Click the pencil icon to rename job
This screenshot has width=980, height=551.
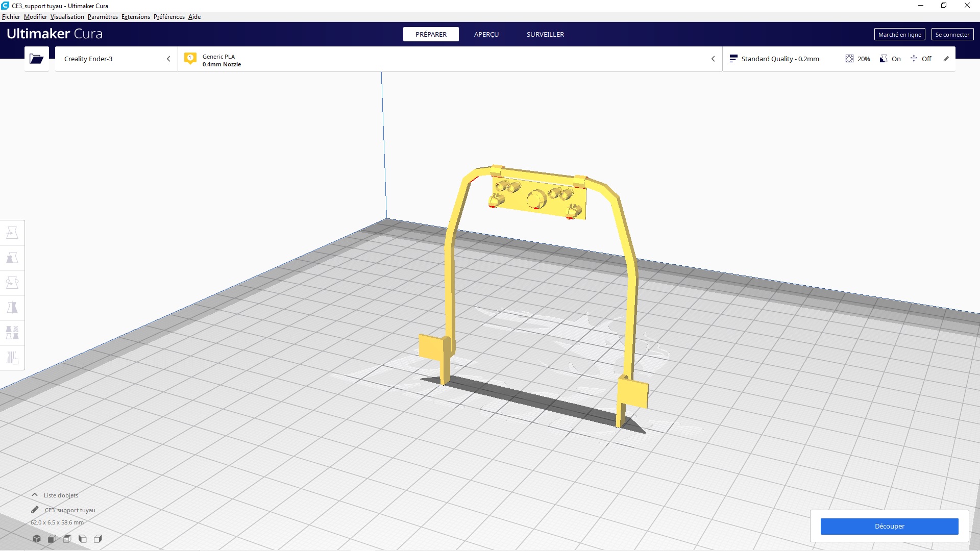click(35, 510)
